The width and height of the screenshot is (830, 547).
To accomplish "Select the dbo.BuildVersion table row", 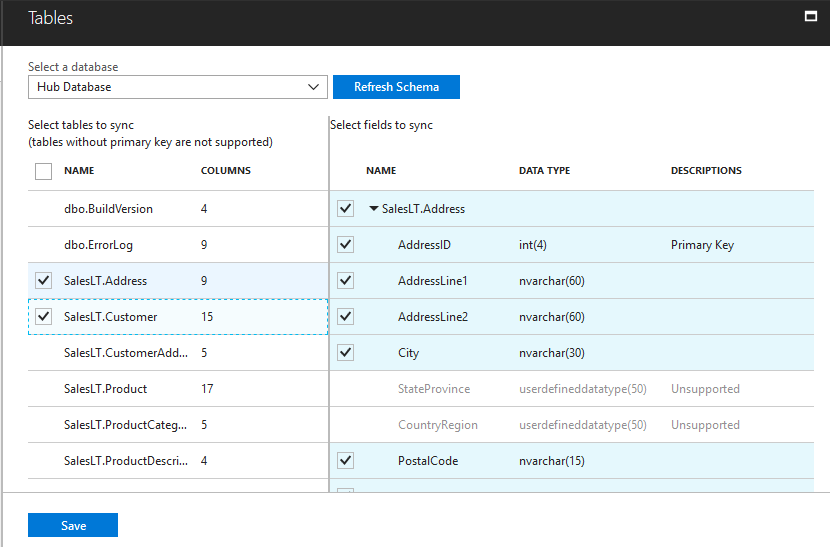I will click(x=108, y=209).
